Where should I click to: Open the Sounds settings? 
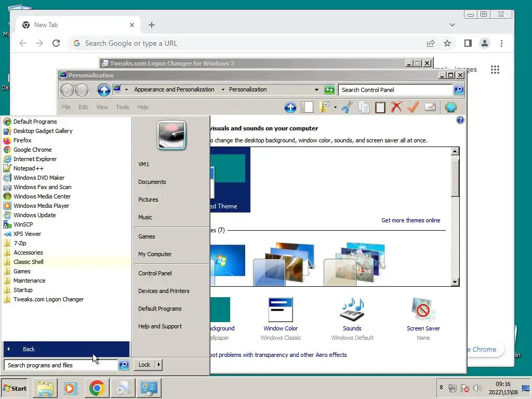[352, 319]
